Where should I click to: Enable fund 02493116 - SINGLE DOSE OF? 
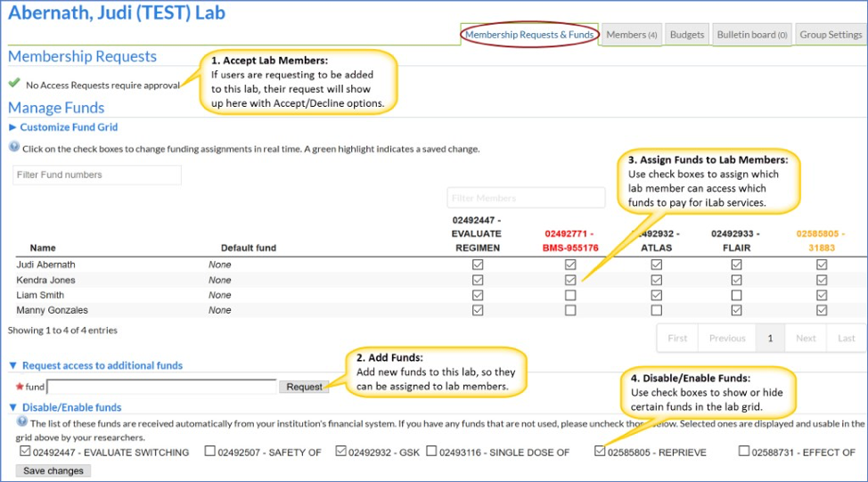[432, 451]
